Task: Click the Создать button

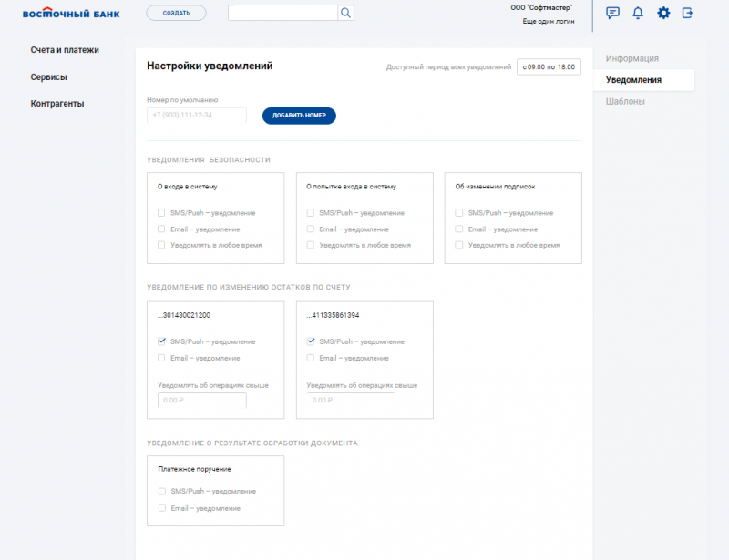Action: [x=176, y=13]
